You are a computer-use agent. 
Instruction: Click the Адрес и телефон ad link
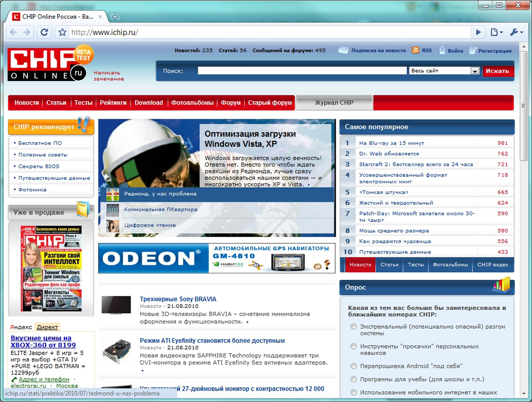tap(44, 379)
